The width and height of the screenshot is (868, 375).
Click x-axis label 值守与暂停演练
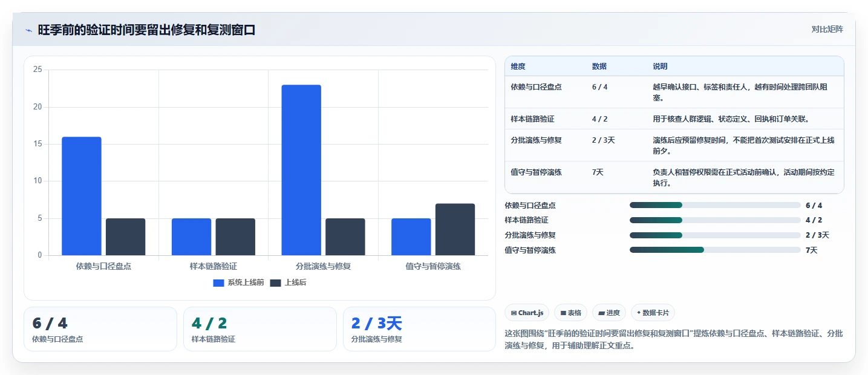pos(433,266)
